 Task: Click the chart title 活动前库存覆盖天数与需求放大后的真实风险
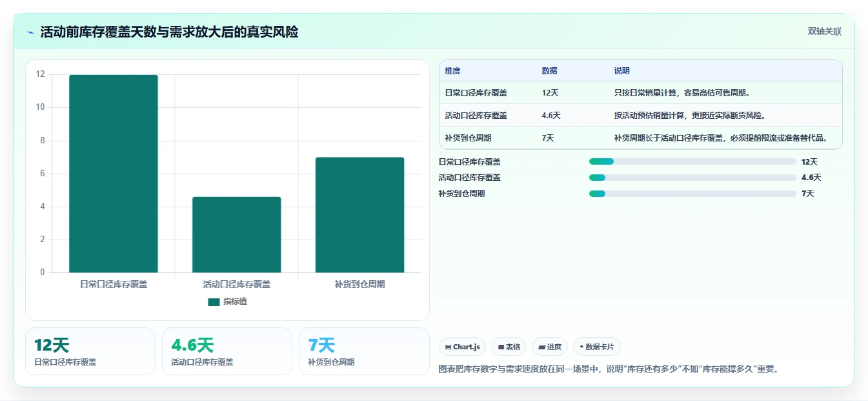(169, 32)
